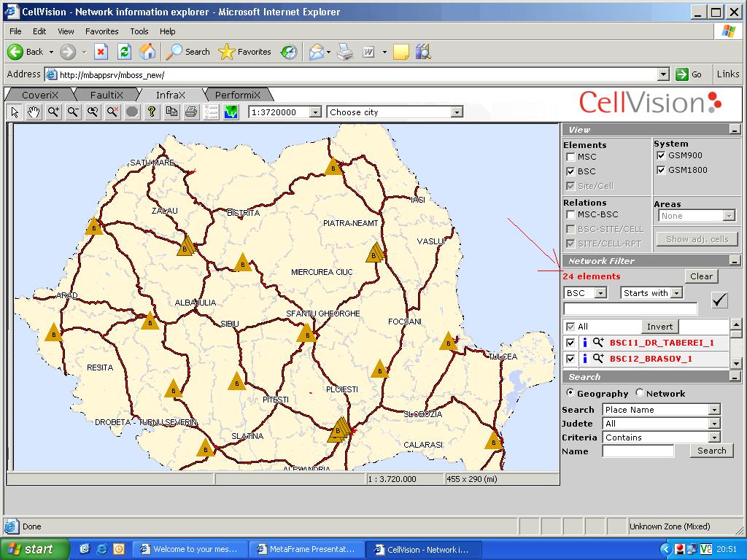The height and width of the screenshot is (560, 747).
Task: Open the BSC element type filter dropdown
Action: [601, 293]
